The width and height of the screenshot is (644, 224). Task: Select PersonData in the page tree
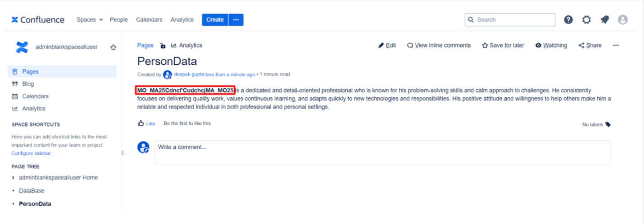tap(35, 204)
